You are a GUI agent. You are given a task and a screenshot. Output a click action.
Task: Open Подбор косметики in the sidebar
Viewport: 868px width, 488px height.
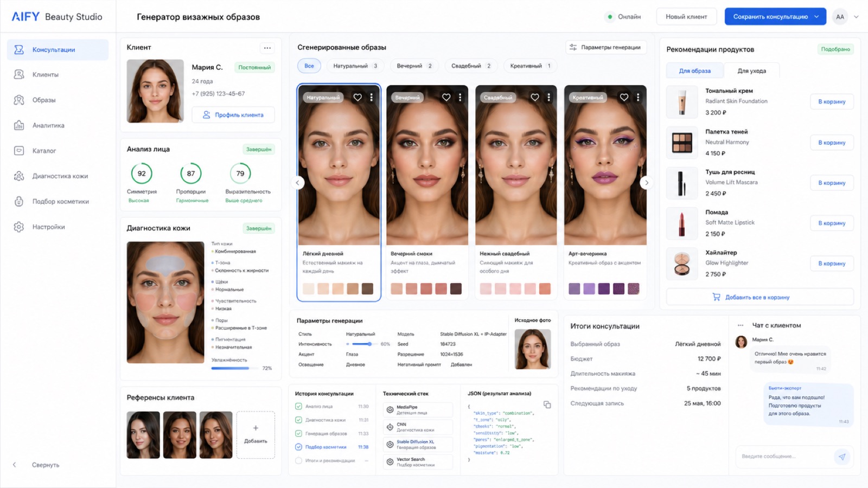click(x=58, y=201)
